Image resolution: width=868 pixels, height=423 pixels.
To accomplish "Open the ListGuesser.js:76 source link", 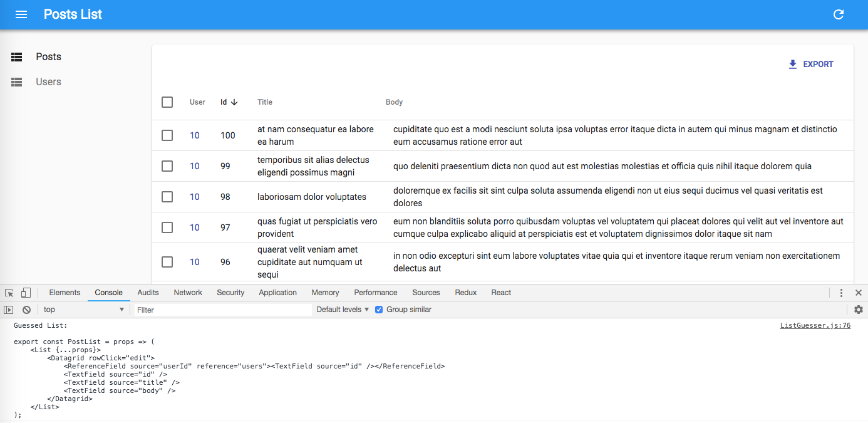I will (x=815, y=326).
